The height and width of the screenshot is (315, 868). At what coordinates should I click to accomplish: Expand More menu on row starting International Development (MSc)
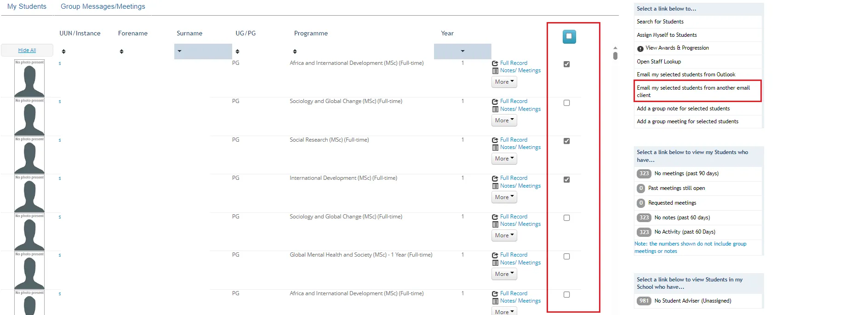tap(504, 197)
